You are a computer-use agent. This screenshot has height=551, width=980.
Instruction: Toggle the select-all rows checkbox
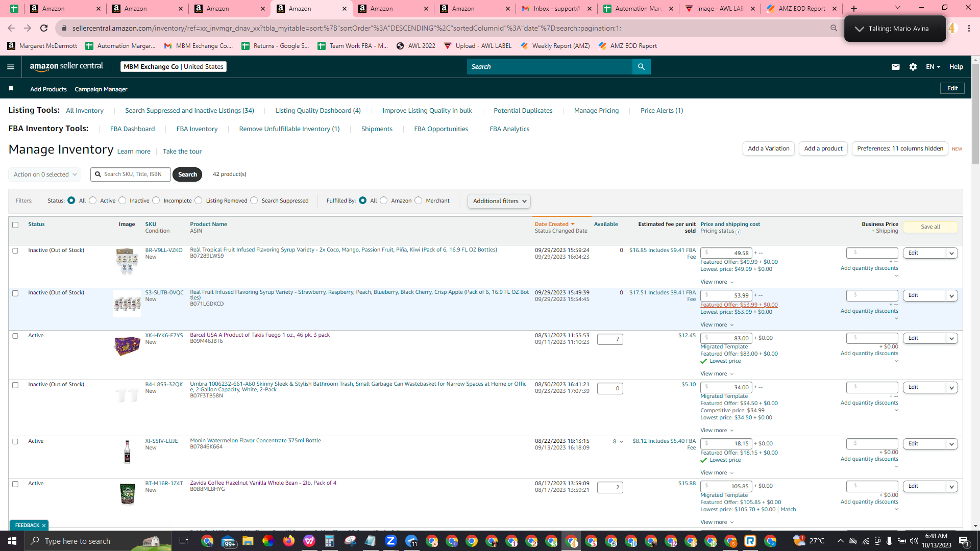[15, 225]
